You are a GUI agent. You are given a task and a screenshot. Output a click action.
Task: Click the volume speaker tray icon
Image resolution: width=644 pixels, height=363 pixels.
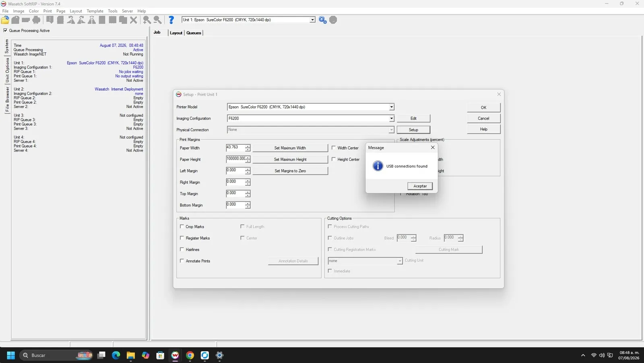coord(602,355)
